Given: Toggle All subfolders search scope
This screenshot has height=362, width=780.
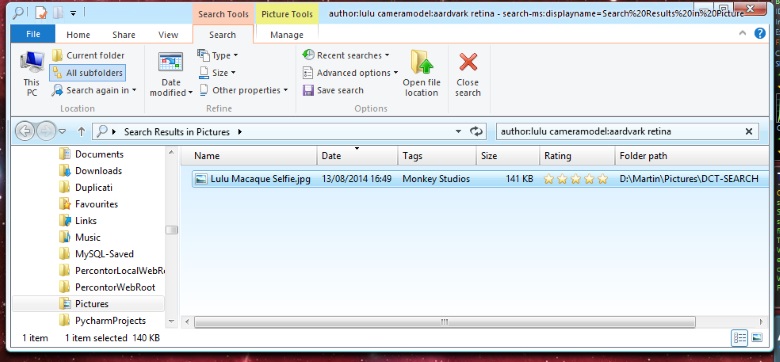Looking at the screenshot, I should tap(87, 73).
